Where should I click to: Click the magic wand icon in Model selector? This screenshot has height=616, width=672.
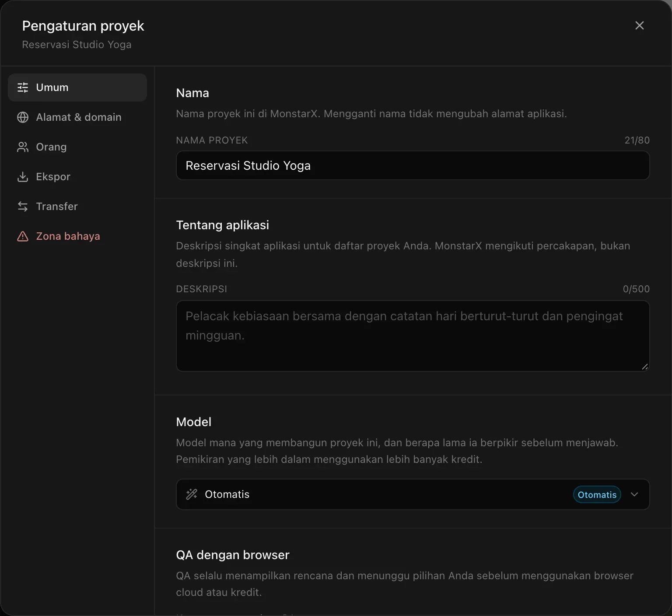pos(192,494)
